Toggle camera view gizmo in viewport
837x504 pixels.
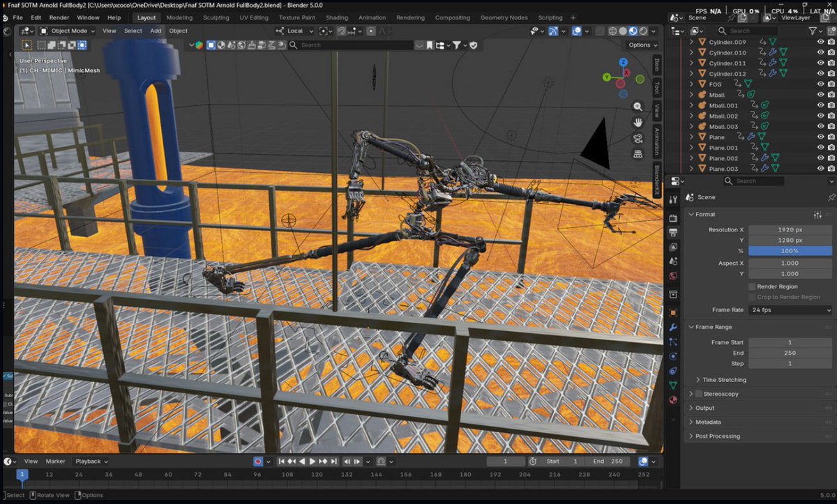click(x=638, y=138)
